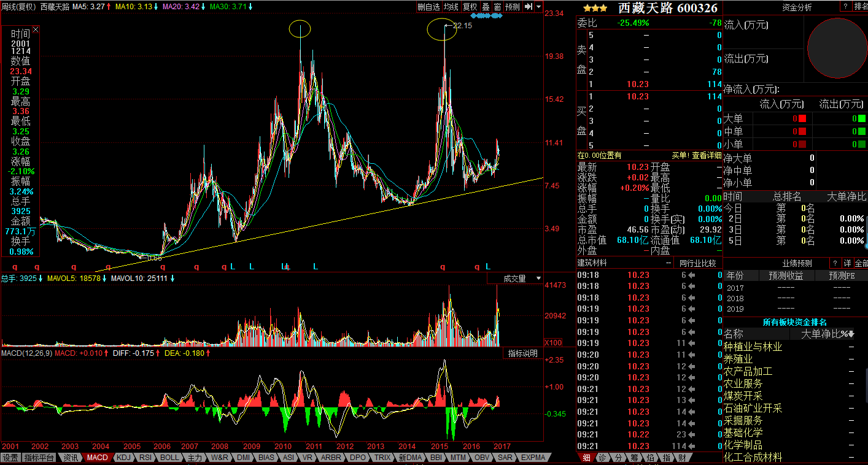Image resolution: width=868 pixels, height=465 pixels.
Task: Click the 详 button beside 业绩预测
Action: coord(847,263)
